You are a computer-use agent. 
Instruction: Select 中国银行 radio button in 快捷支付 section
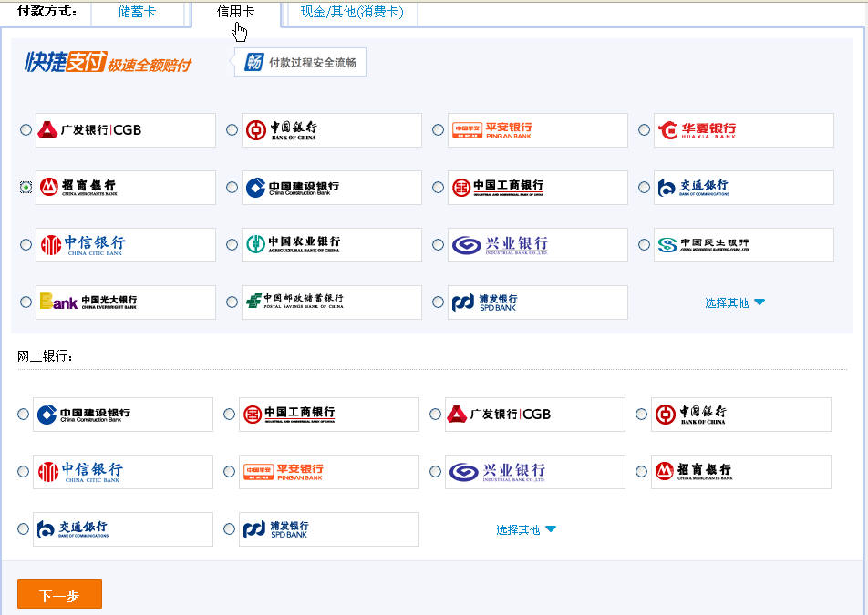pyautogui.click(x=232, y=130)
